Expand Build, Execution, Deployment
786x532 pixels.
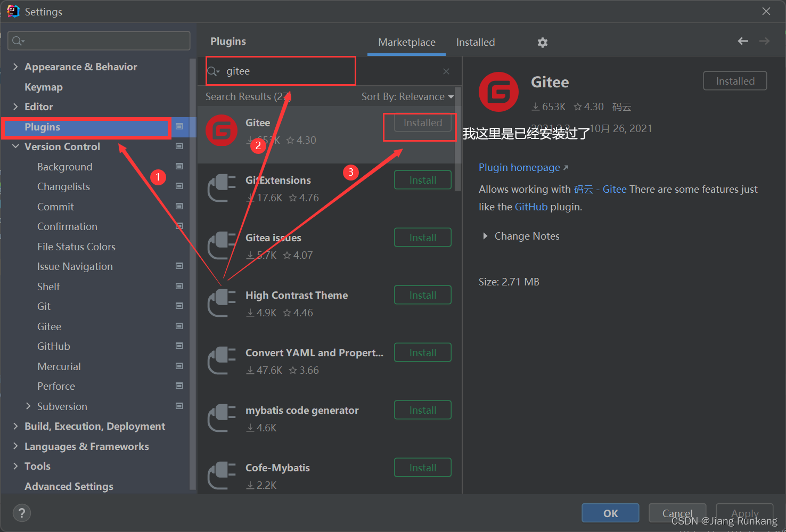pyautogui.click(x=15, y=426)
